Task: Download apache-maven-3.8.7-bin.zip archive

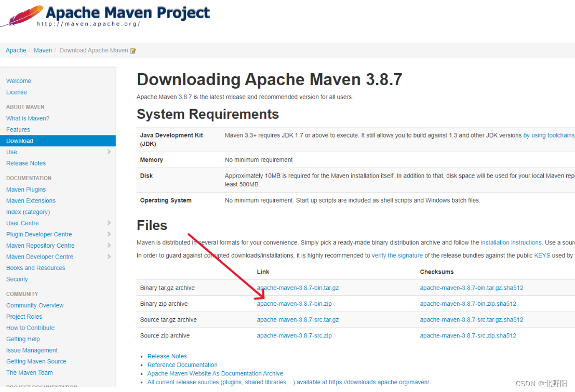Action: pyautogui.click(x=294, y=304)
